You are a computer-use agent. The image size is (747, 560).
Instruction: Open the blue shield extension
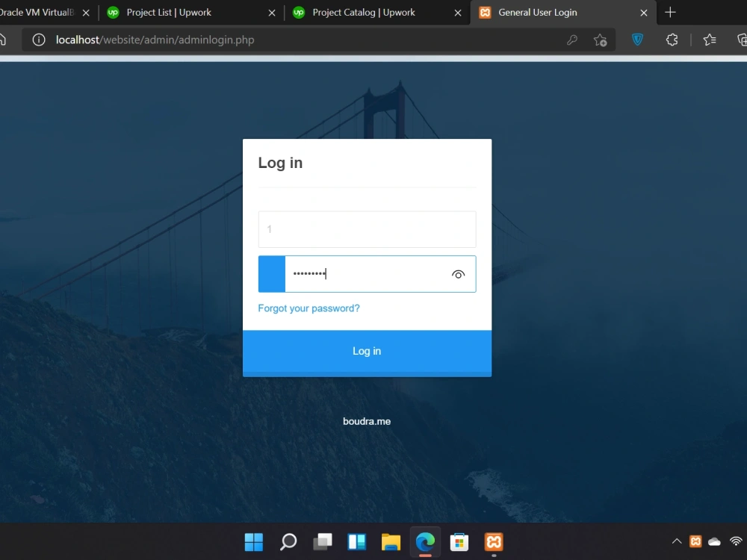(637, 40)
